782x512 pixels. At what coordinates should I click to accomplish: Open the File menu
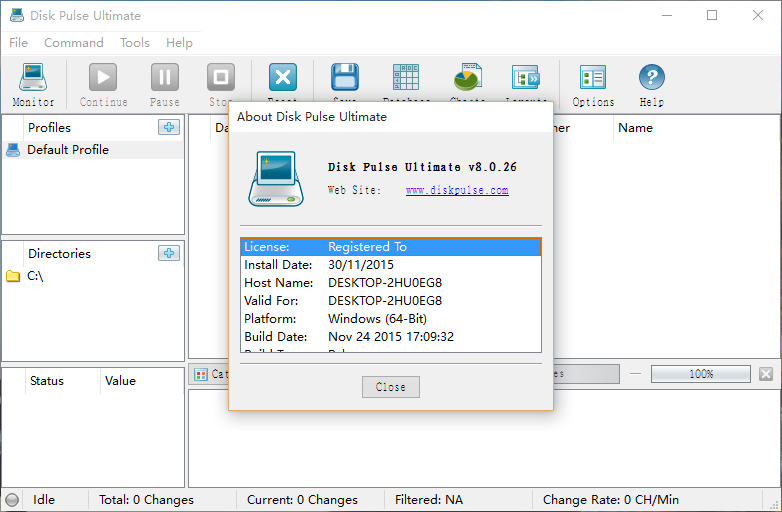coord(19,43)
